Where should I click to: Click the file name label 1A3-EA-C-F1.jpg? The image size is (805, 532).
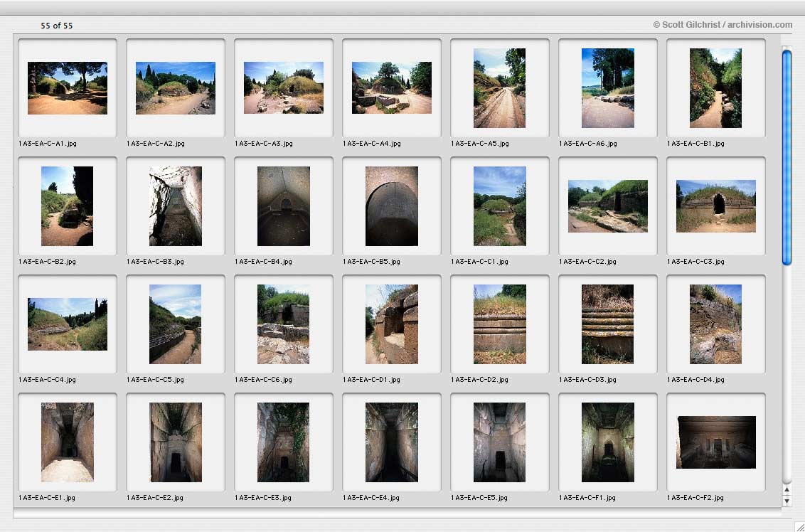(587, 498)
